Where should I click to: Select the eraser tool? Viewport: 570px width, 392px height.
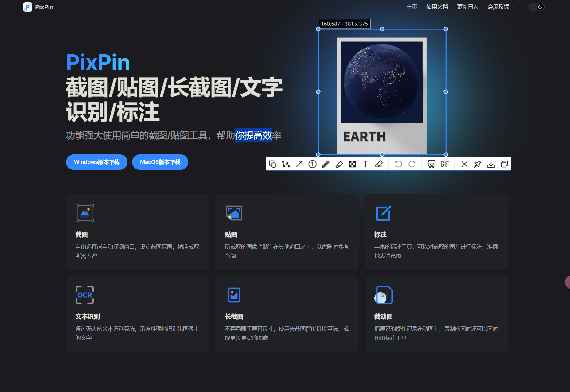click(379, 164)
